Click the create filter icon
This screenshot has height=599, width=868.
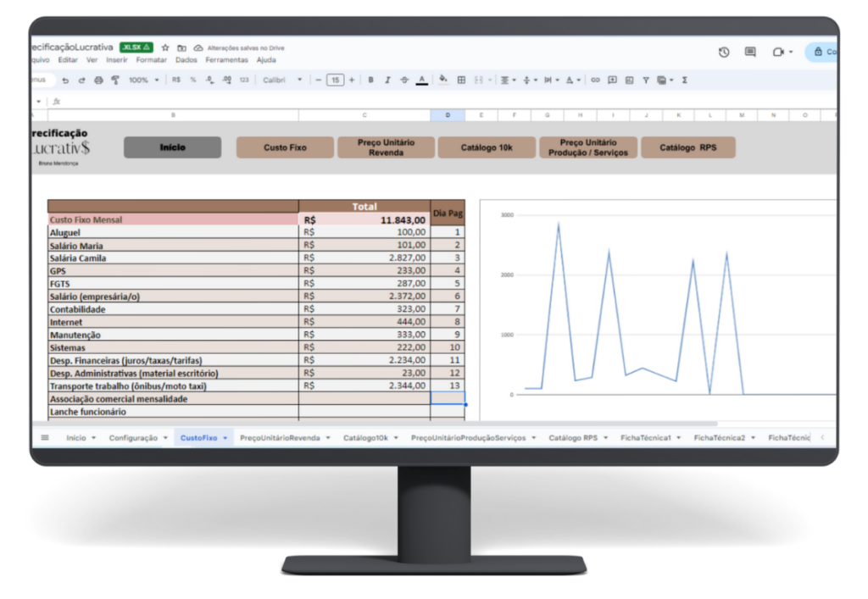point(645,80)
